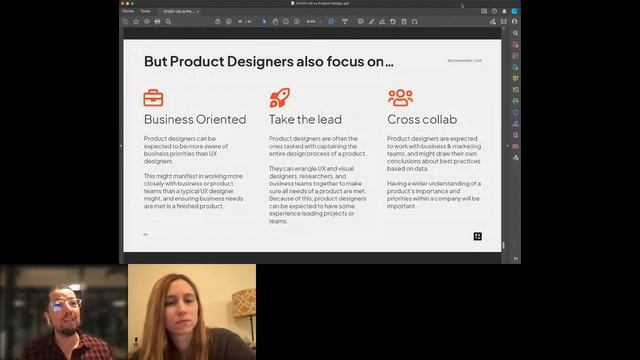This screenshot has height=360, width=640.
Task: Open yellow Comment tool in right panel
Action: (x=516, y=78)
